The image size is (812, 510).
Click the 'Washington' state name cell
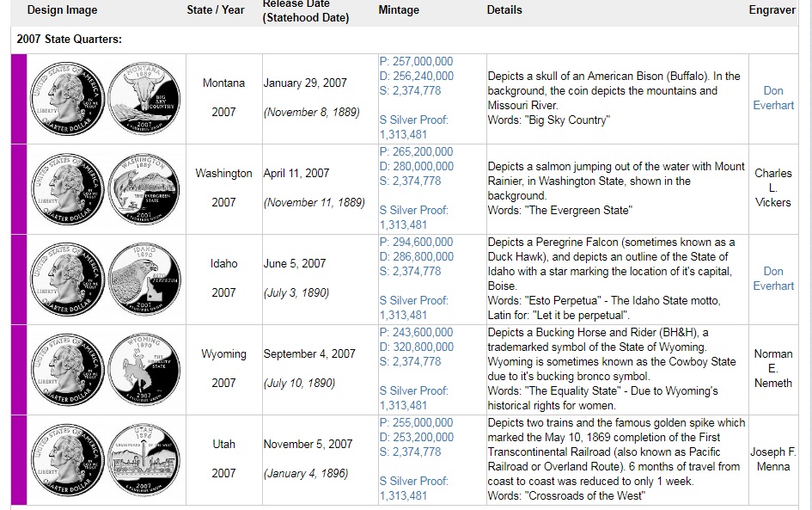click(x=223, y=173)
